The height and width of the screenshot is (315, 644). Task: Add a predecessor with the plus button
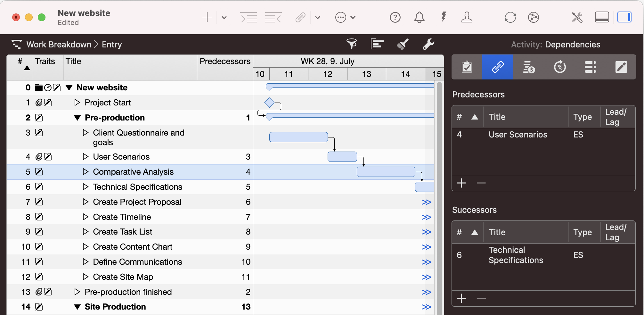click(x=461, y=183)
